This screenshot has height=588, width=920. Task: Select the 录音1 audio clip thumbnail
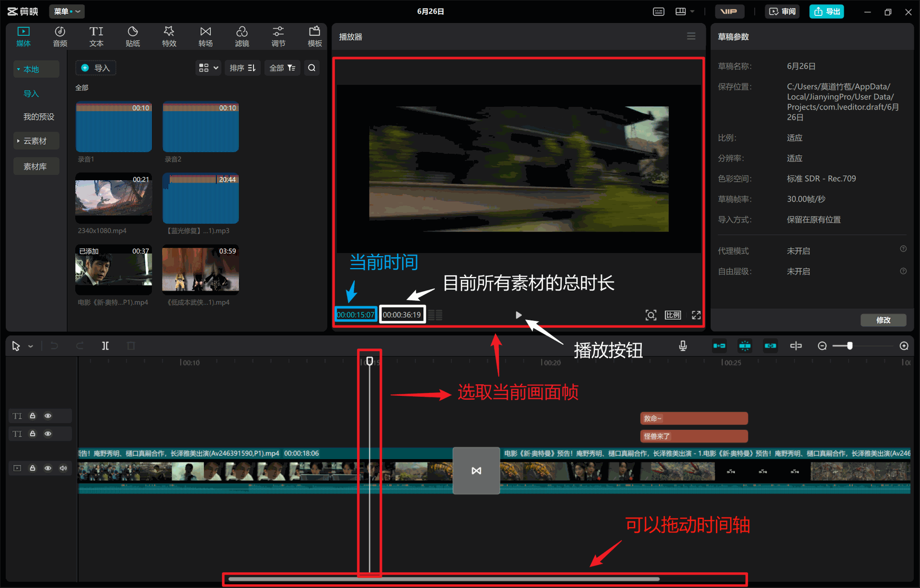point(114,127)
